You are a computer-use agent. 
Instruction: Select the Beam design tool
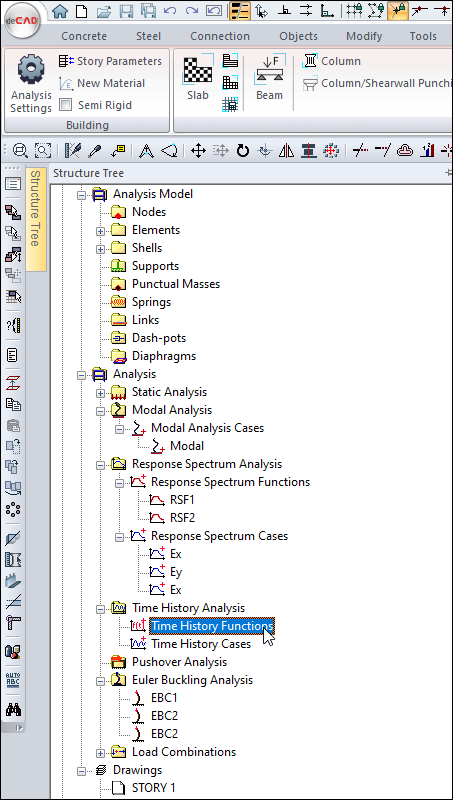pos(269,78)
